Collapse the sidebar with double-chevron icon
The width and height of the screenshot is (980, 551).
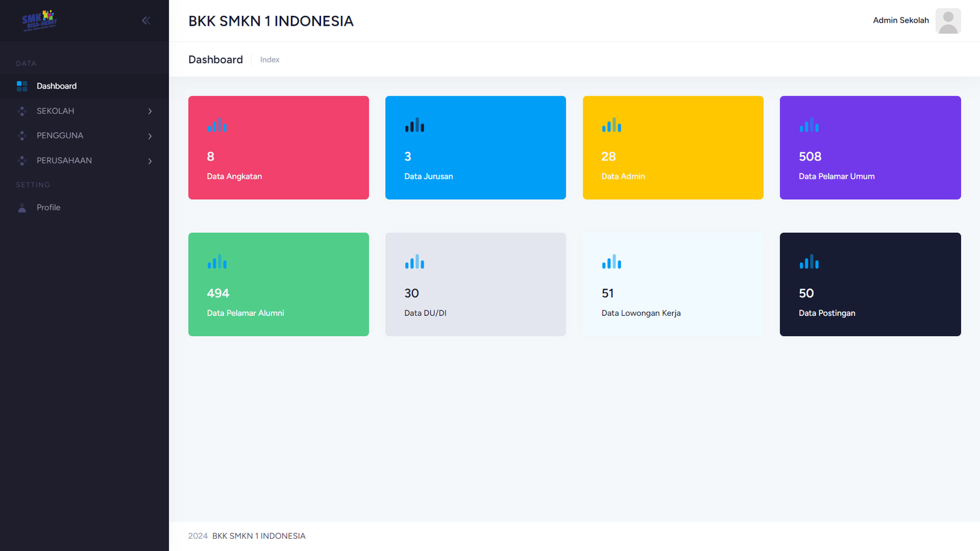point(146,21)
